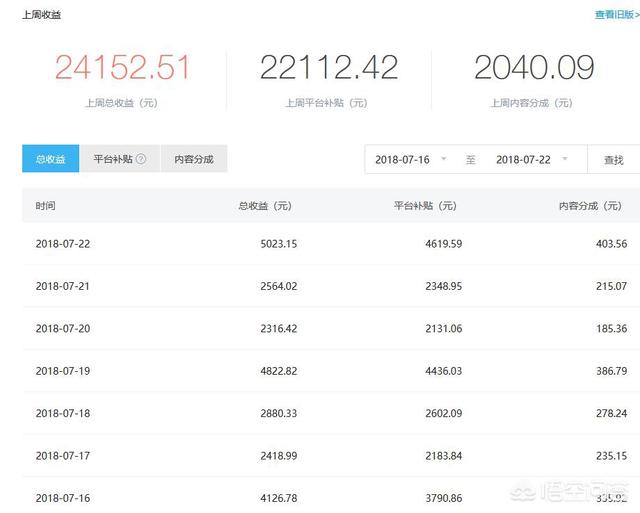Click platform subsidy value 2348.95

444,286
